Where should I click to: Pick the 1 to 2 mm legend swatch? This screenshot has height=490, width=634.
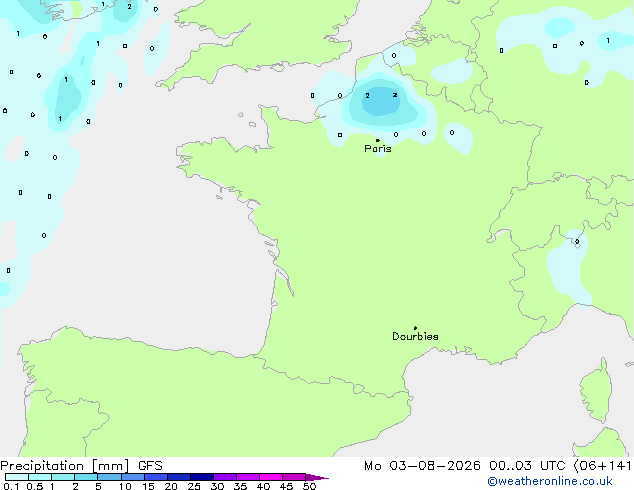pos(63,477)
